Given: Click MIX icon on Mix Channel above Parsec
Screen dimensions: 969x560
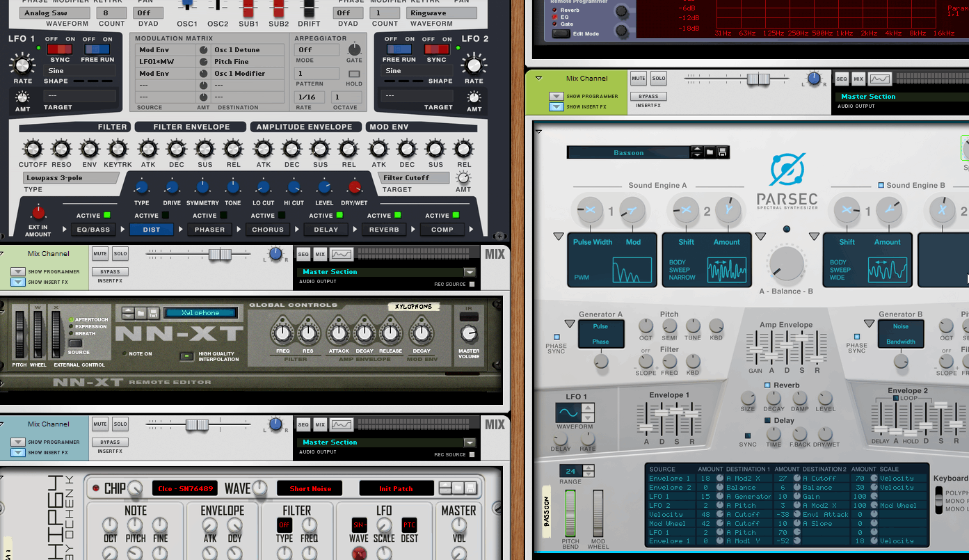Looking at the screenshot, I should [858, 79].
